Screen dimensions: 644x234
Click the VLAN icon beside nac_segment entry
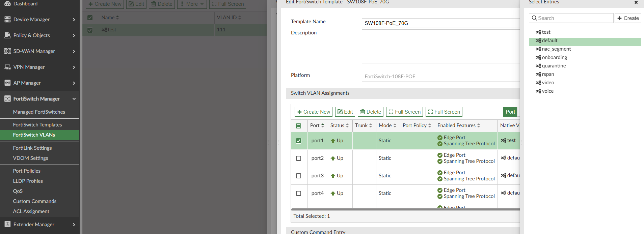pyautogui.click(x=538, y=49)
